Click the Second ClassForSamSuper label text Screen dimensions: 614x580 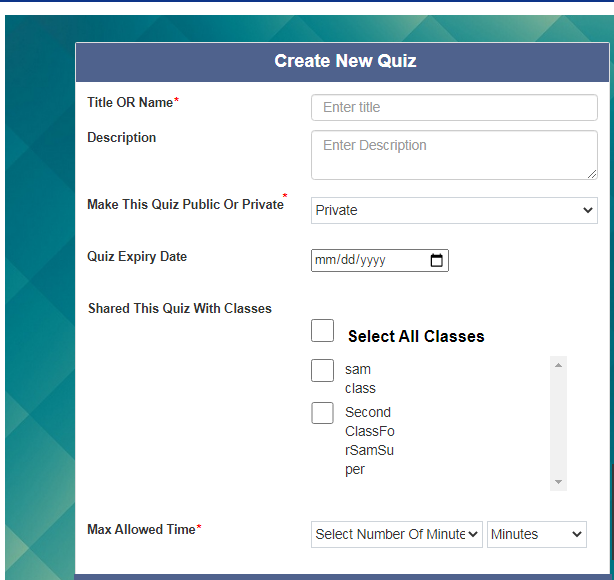369,440
